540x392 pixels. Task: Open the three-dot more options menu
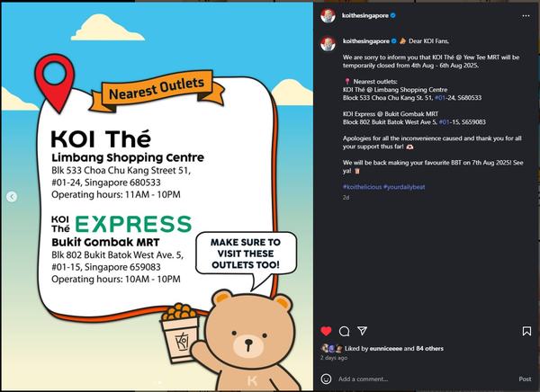pyautogui.click(x=526, y=15)
